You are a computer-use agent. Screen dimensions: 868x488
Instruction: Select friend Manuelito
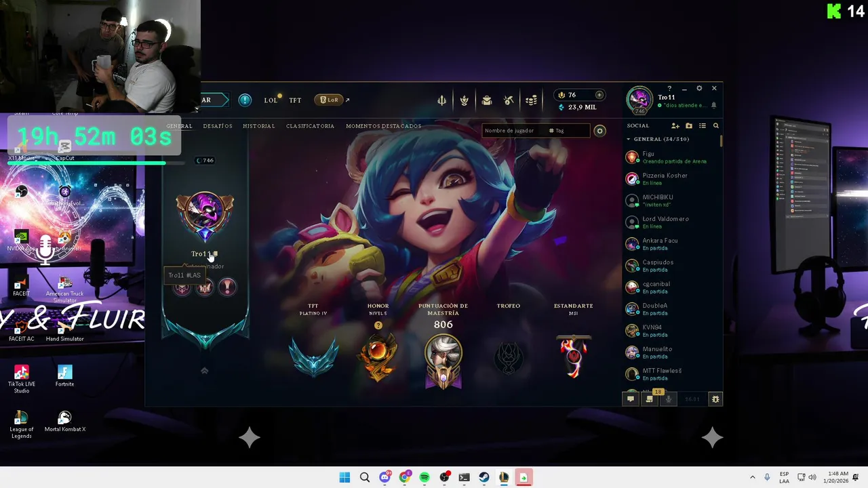click(x=671, y=352)
